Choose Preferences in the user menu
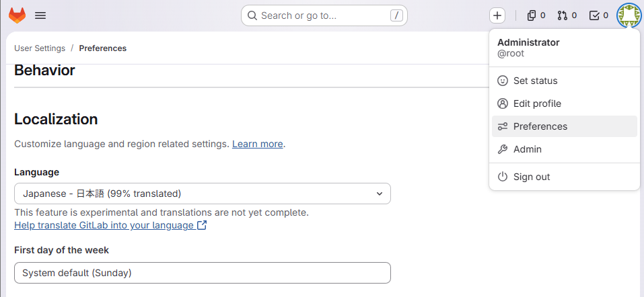The image size is (644, 297). pos(540,126)
